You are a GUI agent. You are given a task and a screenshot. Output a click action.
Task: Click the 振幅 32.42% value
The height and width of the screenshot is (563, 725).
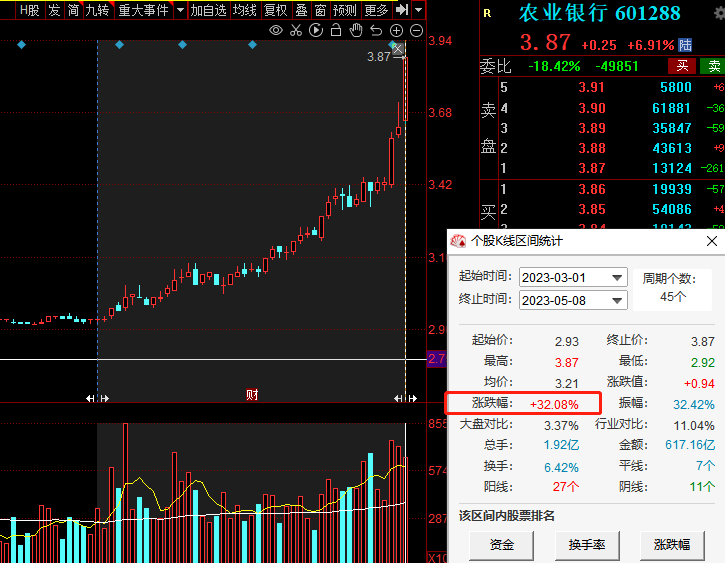pyautogui.click(x=694, y=404)
